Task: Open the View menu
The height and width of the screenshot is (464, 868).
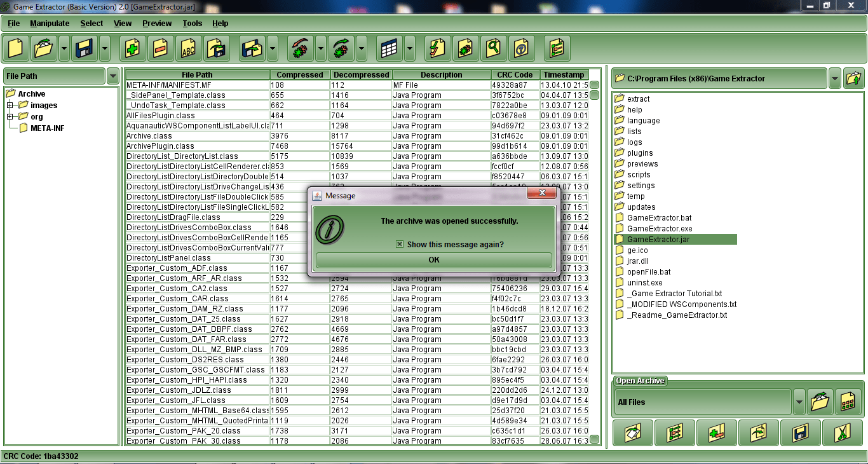Action: click(123, 24)
